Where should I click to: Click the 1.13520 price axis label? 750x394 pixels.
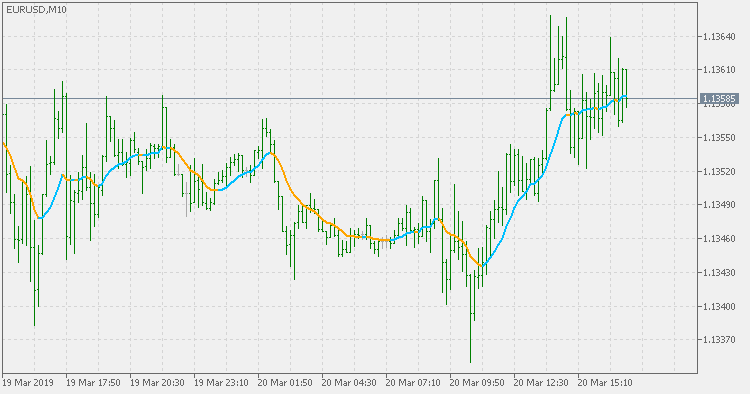719,171
